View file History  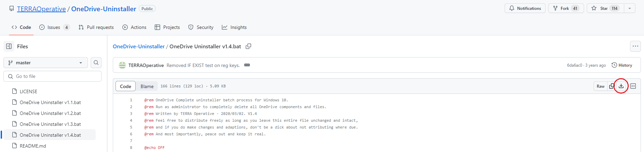pyautogui.click(x=622, y=65)
